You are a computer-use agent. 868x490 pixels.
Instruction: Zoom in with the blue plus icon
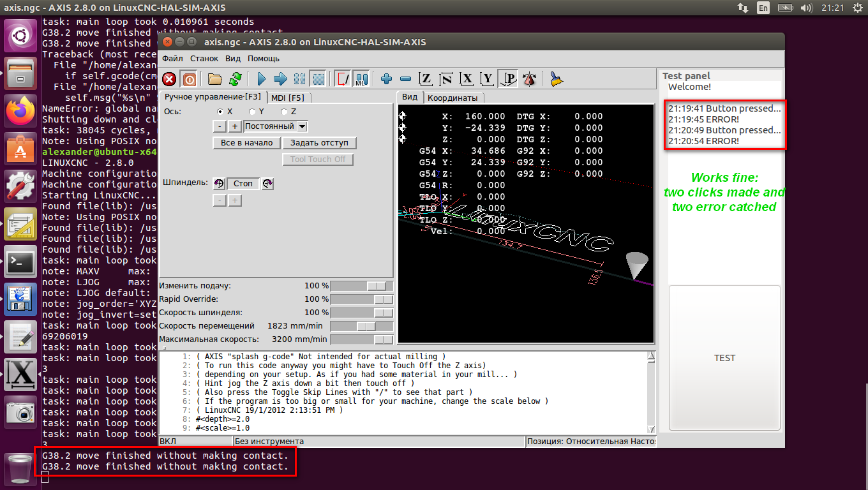[386, 79]
